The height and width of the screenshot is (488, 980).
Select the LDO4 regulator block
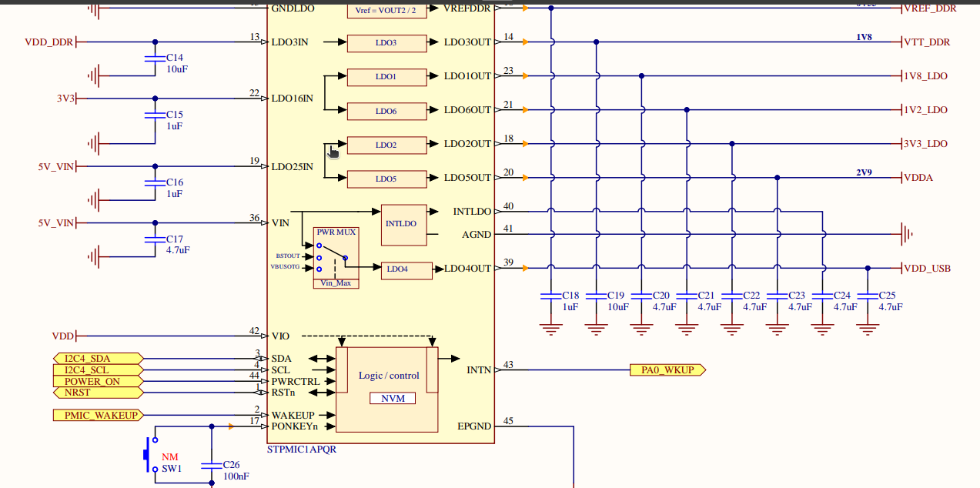[x=406, y=270]
